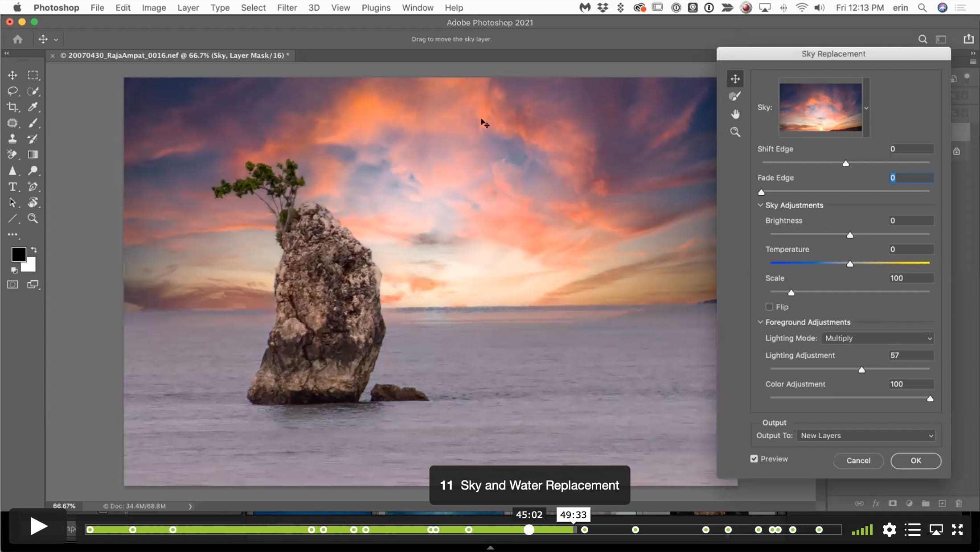Open the Output To dropdown

pyautogui.click(x=866, y=436)
